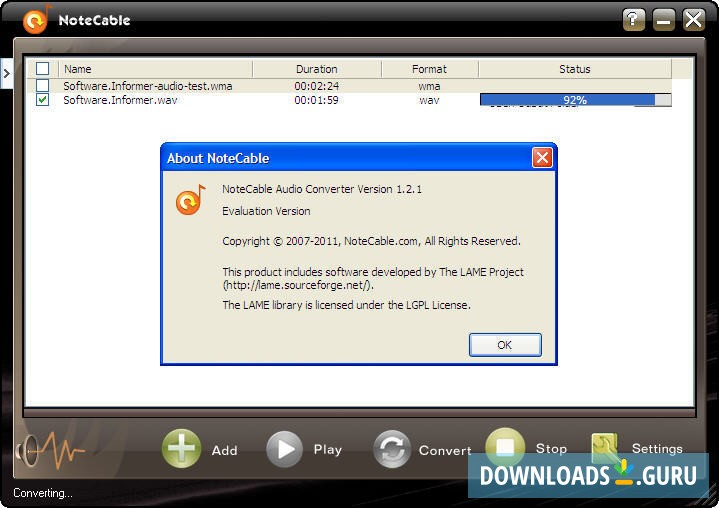Screen dimensions: 719x508
Task: Uncheck the Software.Informer.wav checkbox
Action: [x=43, y=99]
